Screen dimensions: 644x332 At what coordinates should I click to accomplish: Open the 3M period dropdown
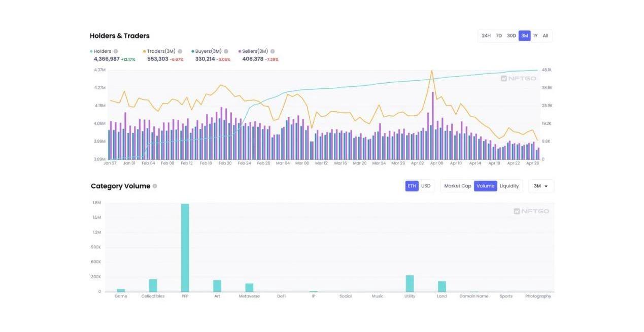541,186
